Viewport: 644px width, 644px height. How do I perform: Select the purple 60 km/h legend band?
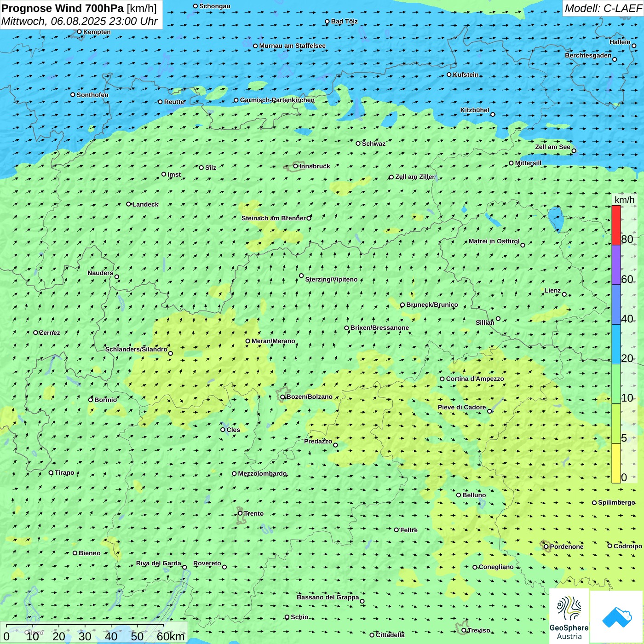pyautogui.click(x=616, y=265)
